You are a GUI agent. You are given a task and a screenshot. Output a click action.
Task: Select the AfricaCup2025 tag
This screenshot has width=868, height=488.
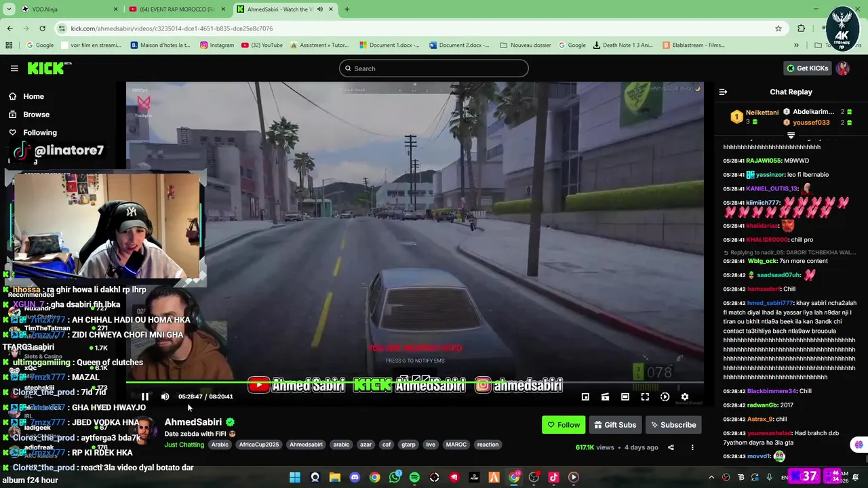point(258,445)
